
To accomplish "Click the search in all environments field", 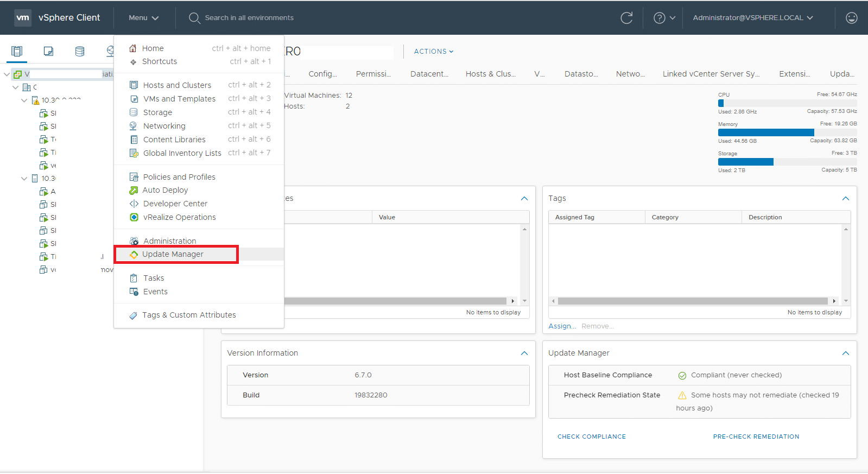I will pyautogui.click(x=249, y=18).
